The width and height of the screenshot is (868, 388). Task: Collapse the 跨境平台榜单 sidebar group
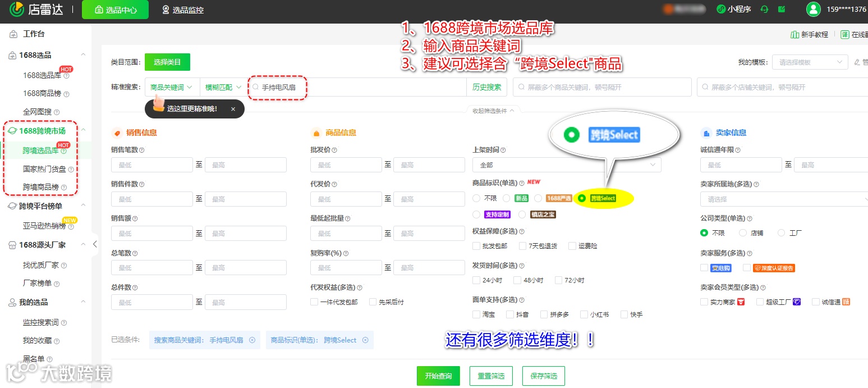point(83,206)
